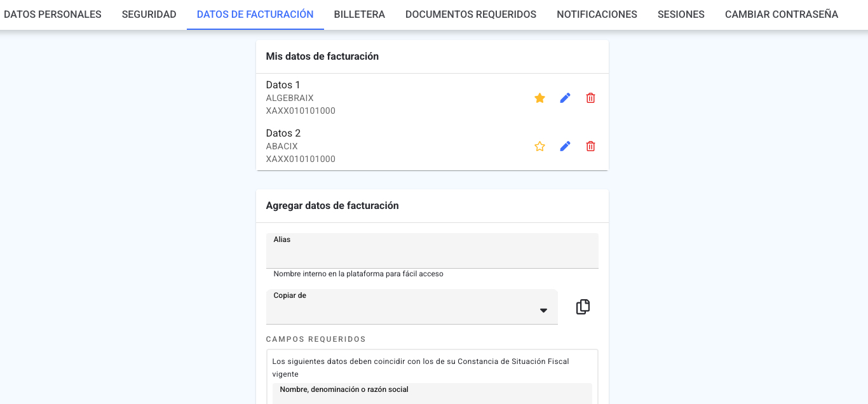Click the Constancia de Situación Fiscal notice text
Viewport: 868px width, 404px height.
point(421,368)
